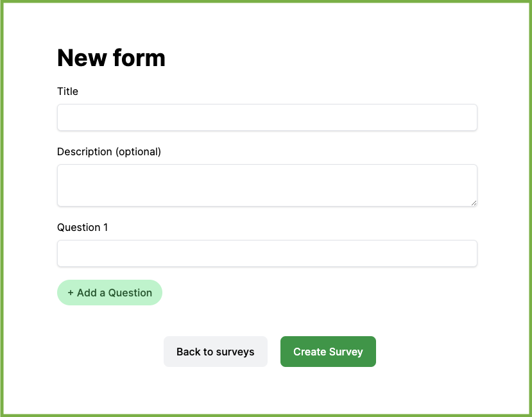Select the Question 1 input box

267,253
